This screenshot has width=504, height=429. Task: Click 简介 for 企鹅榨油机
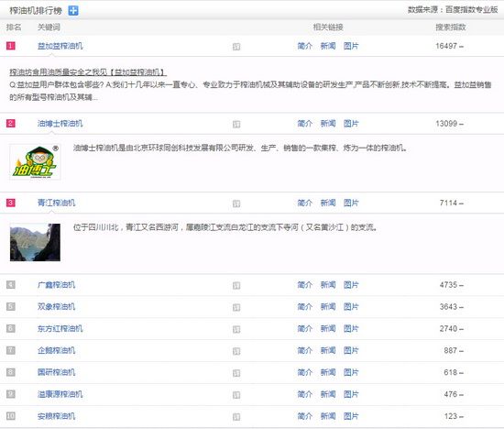[x=305, y=350]
